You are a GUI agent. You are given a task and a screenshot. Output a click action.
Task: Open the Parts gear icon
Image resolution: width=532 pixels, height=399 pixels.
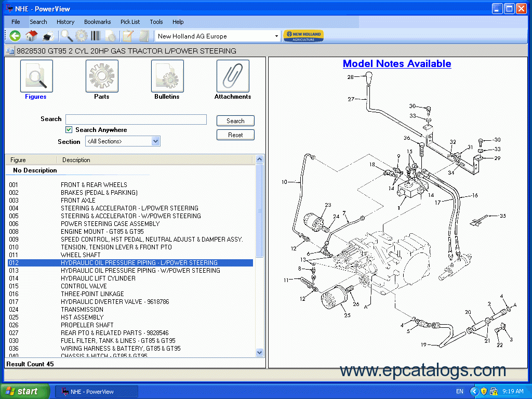click(x=102, y=76)
